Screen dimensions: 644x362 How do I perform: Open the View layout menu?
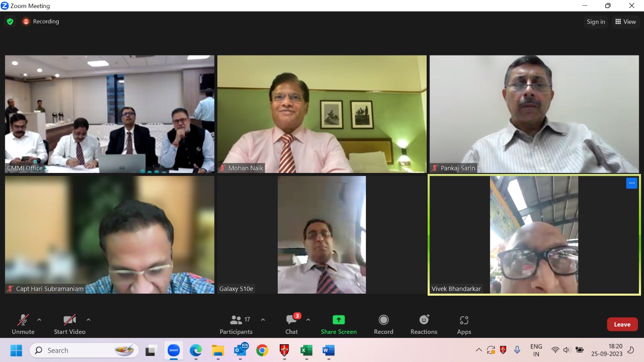[625, 22]
